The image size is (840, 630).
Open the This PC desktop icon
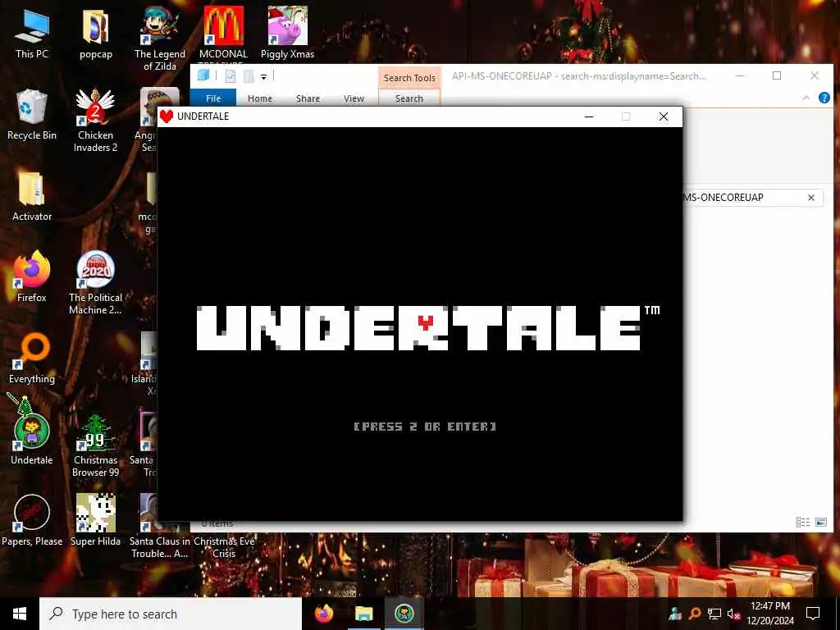coord(32,33)
